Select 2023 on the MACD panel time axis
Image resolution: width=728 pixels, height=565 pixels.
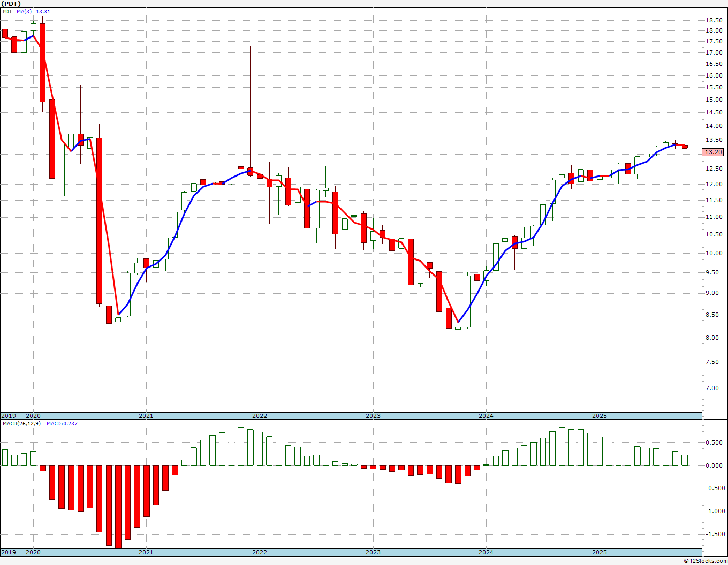[x=373, y=552]
